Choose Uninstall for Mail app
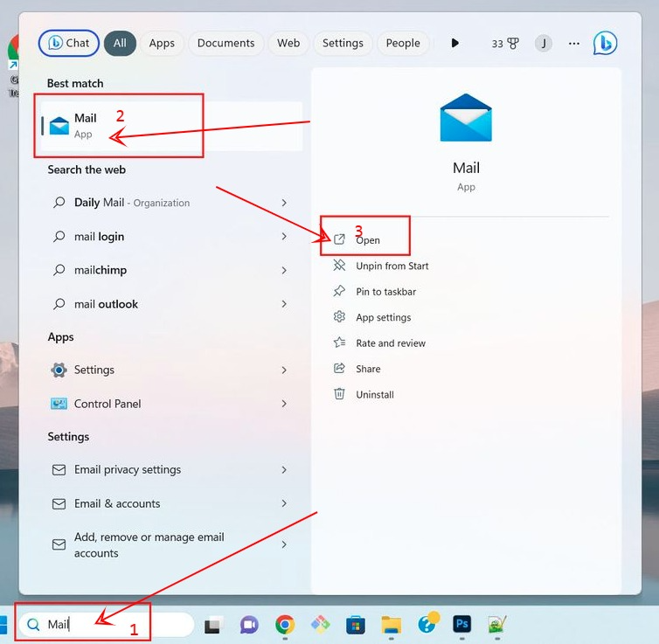This screenshot has height=644, width=659. tap(364, 394)
